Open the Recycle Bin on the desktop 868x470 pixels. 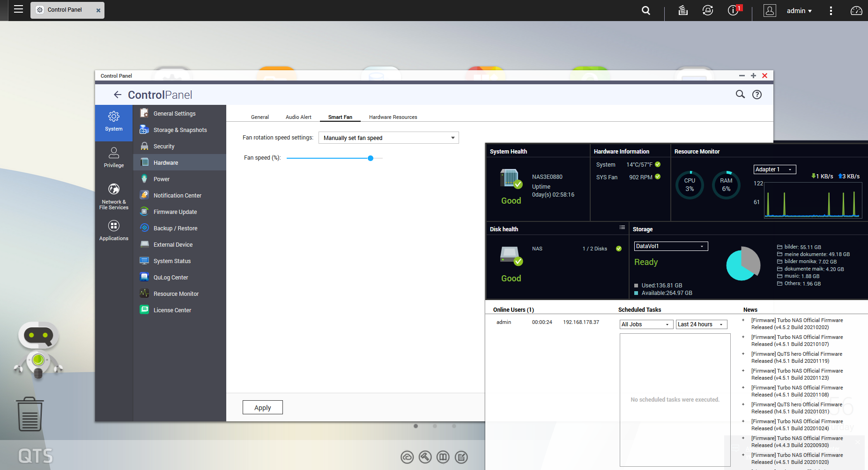pyautogui.click(x=30, y=414)
